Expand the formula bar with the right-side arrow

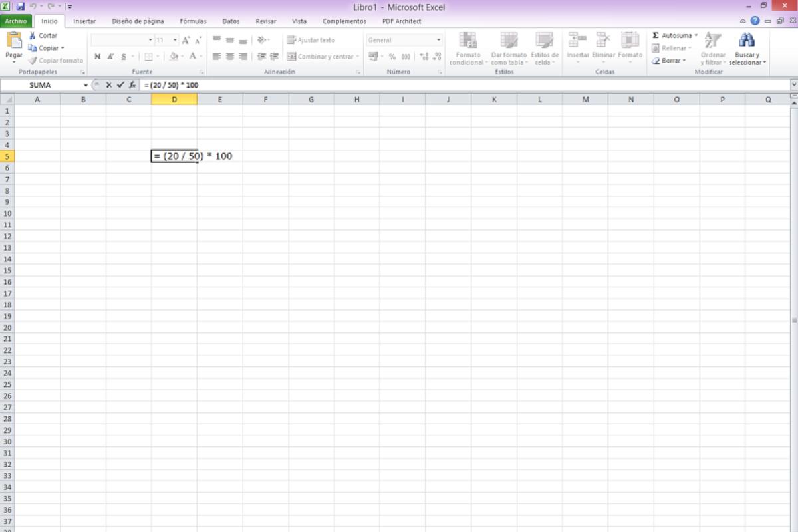coord(793,85)
